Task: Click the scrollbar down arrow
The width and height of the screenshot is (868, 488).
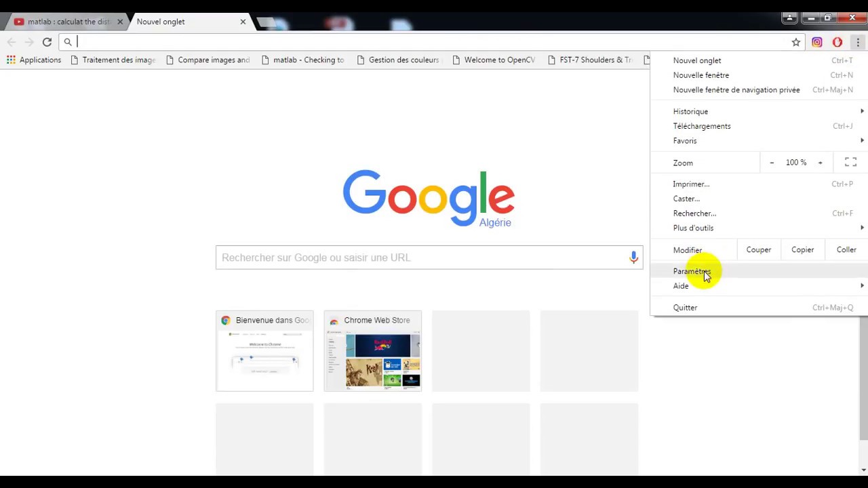Action: [863, 470]
